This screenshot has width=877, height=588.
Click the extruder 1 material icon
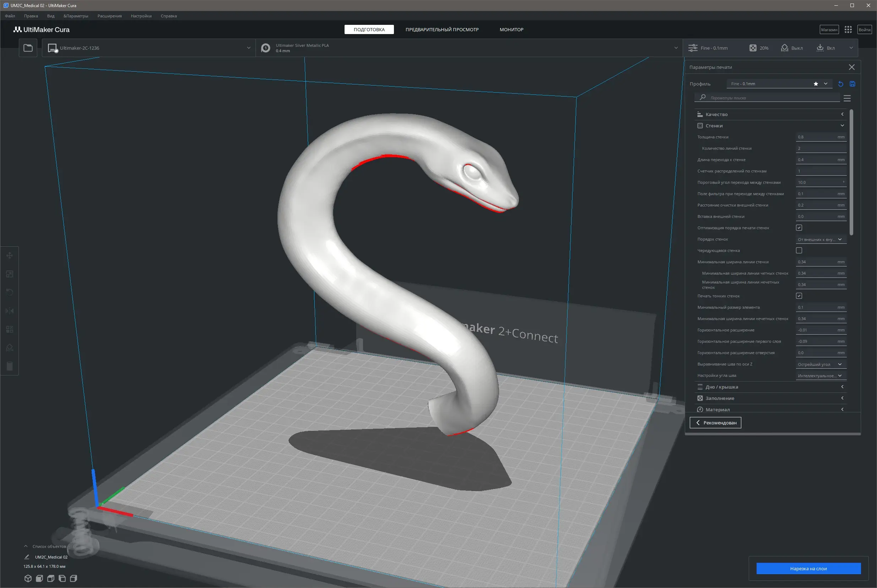point(266,48)
